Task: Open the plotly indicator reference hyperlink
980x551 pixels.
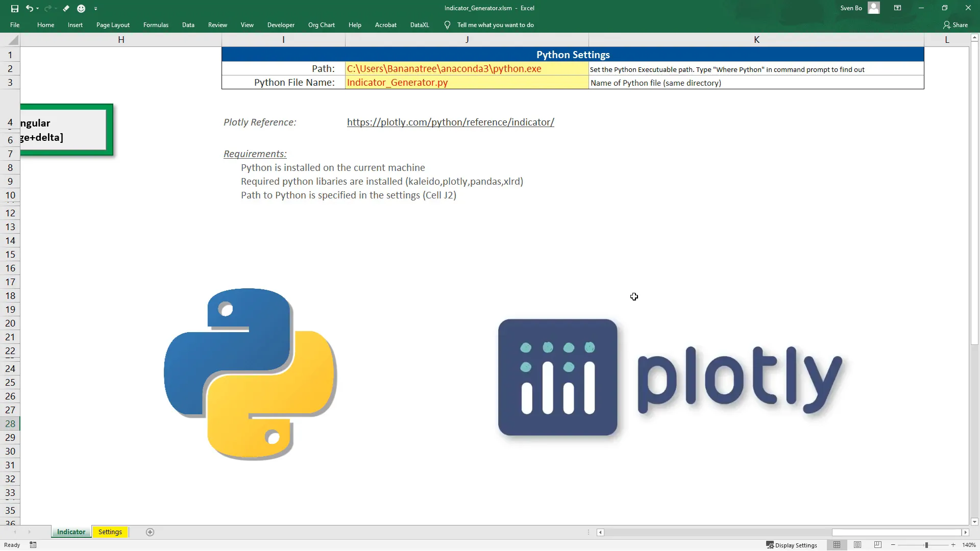Action: [x=450, y=122]
